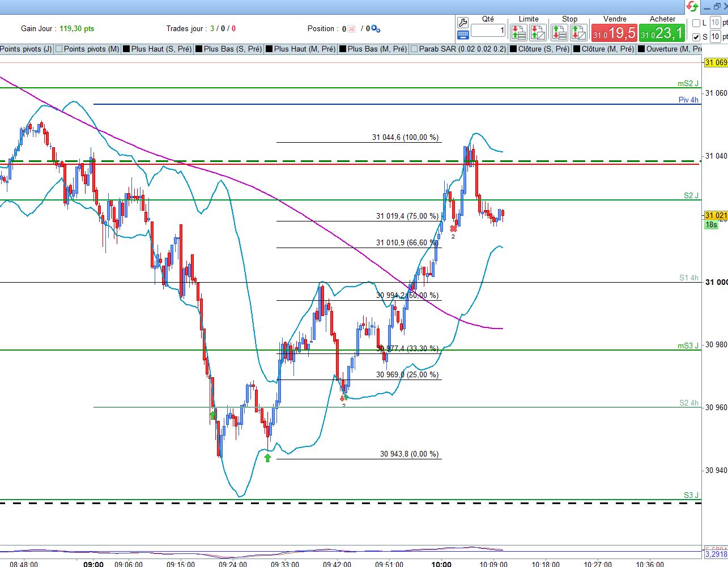Viewport: 728px width, 567px height.
Task: Click the red-green refresh arrows icon
Action: coord(692,6)
